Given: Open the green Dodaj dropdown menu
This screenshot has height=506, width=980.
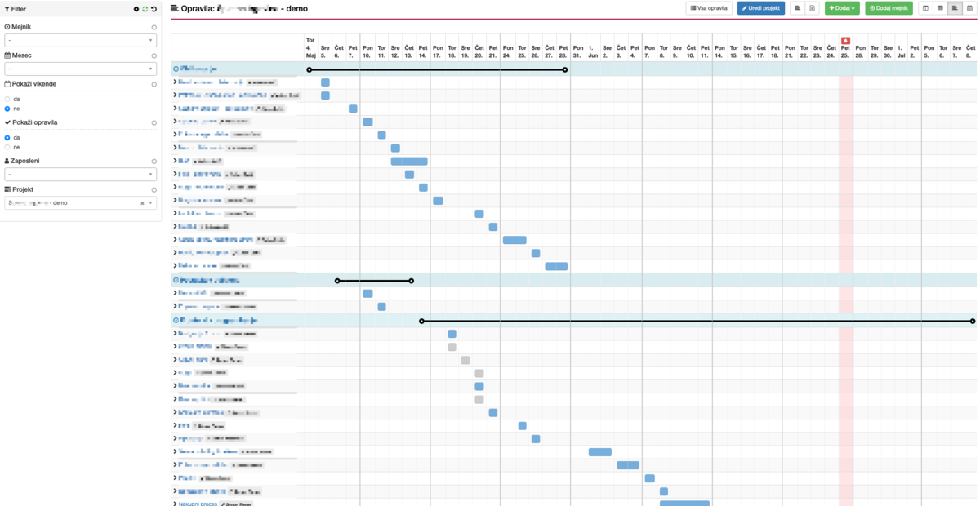Looking at the screenshot, I should (x=842, y=8).
